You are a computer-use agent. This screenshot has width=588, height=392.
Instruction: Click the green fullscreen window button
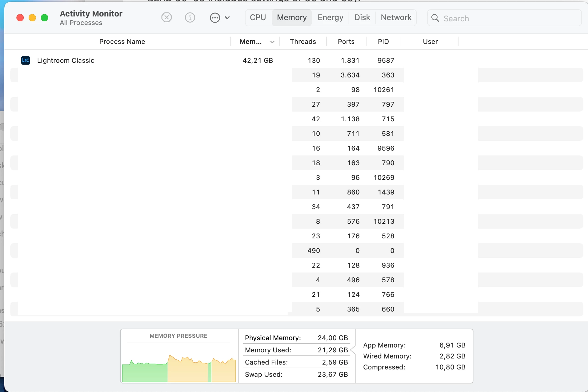point(44,18)
